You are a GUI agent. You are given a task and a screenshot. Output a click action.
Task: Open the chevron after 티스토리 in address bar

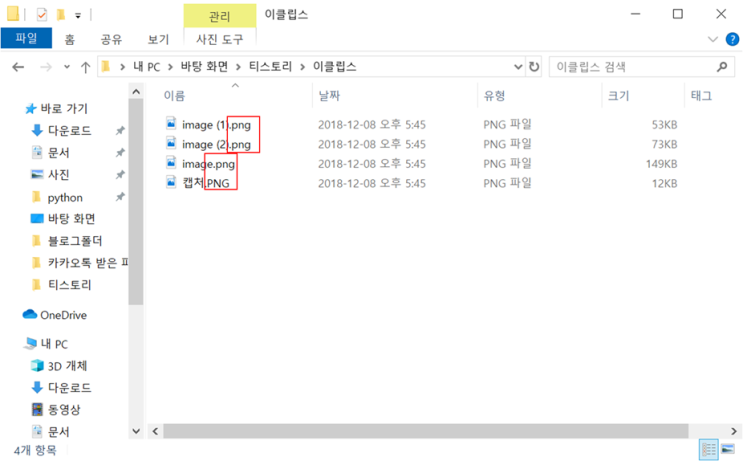(302, 67)
